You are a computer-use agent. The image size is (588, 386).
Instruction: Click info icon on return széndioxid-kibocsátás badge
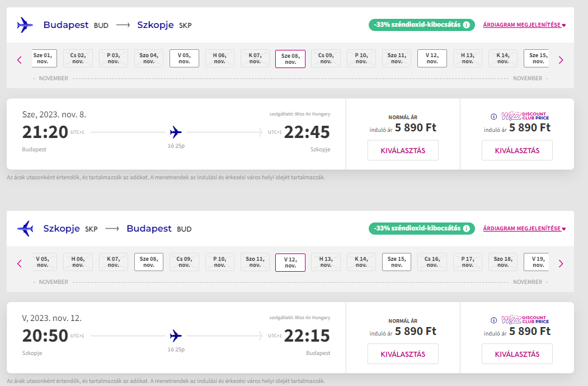click(x=467, y=229)
